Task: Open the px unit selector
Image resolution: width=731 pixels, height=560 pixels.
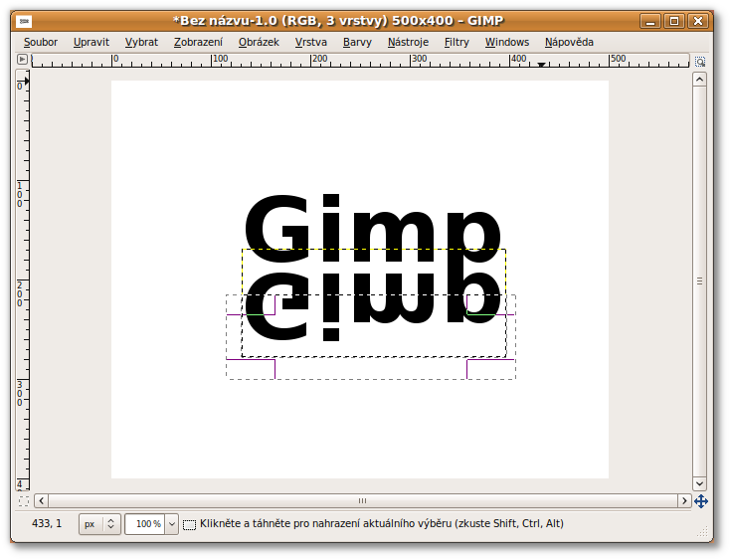Action: 99,524
